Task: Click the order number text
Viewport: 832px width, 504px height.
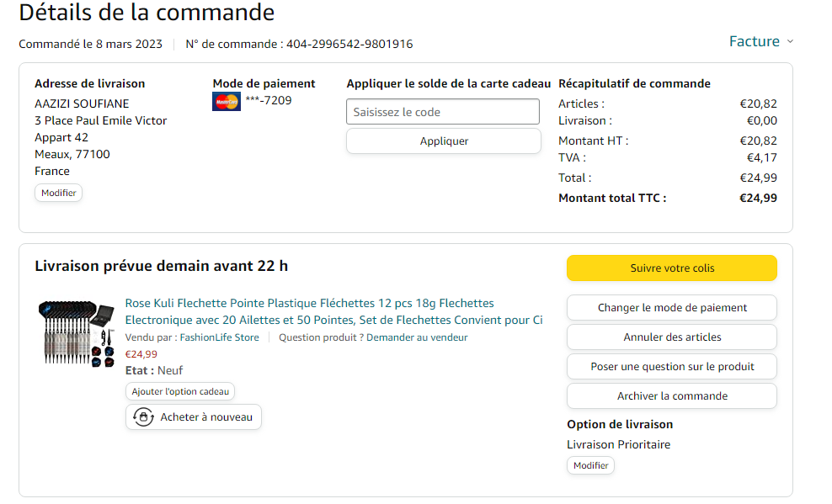Action: [x=349, y=44]
